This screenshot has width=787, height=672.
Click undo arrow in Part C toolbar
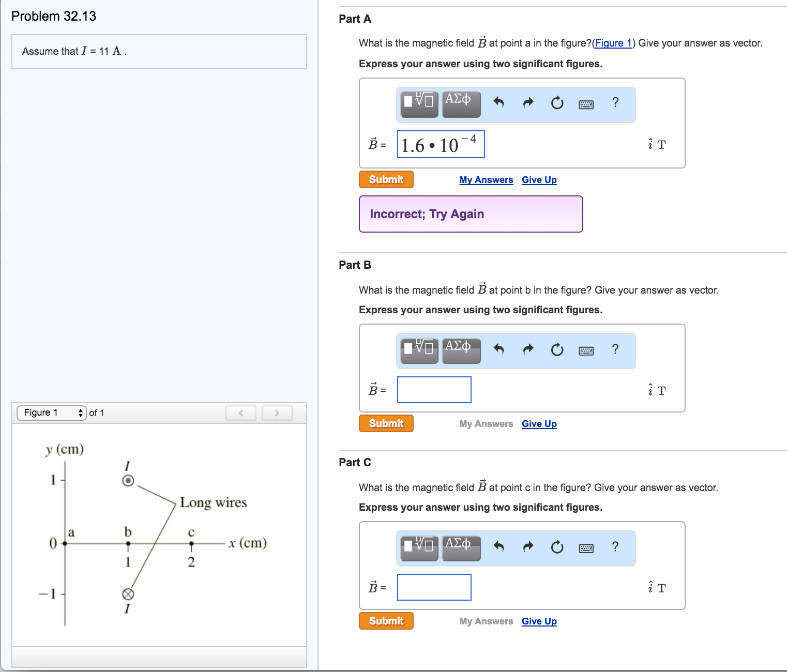tap(498, 546)
